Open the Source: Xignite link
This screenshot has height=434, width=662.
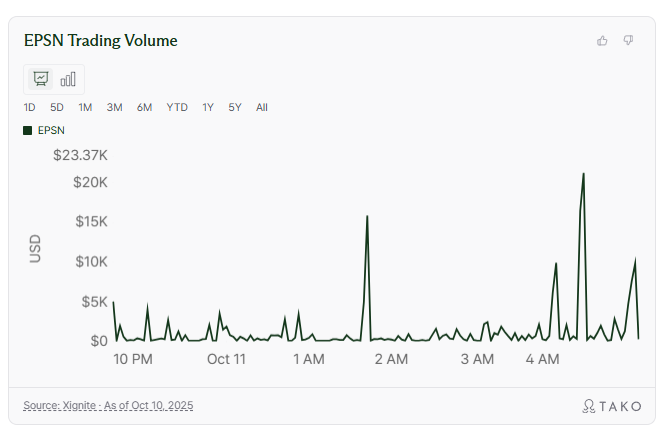tap(108, 406)
